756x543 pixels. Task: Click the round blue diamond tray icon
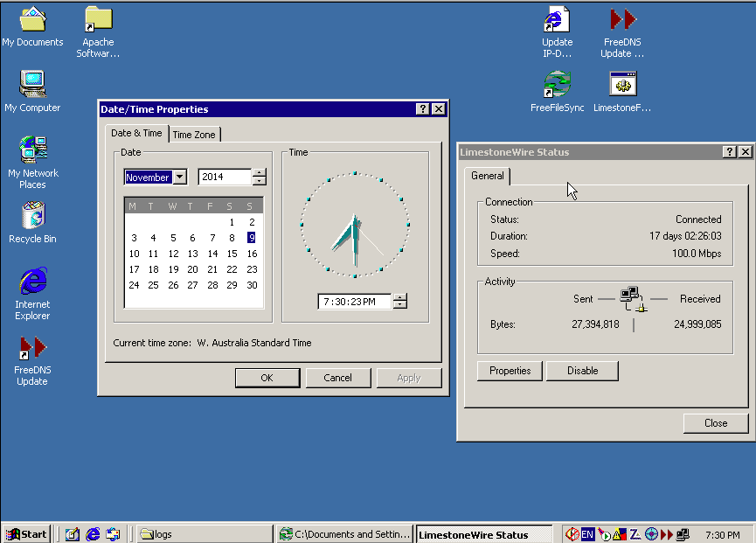pyautogui.click(x=651, y=534)
